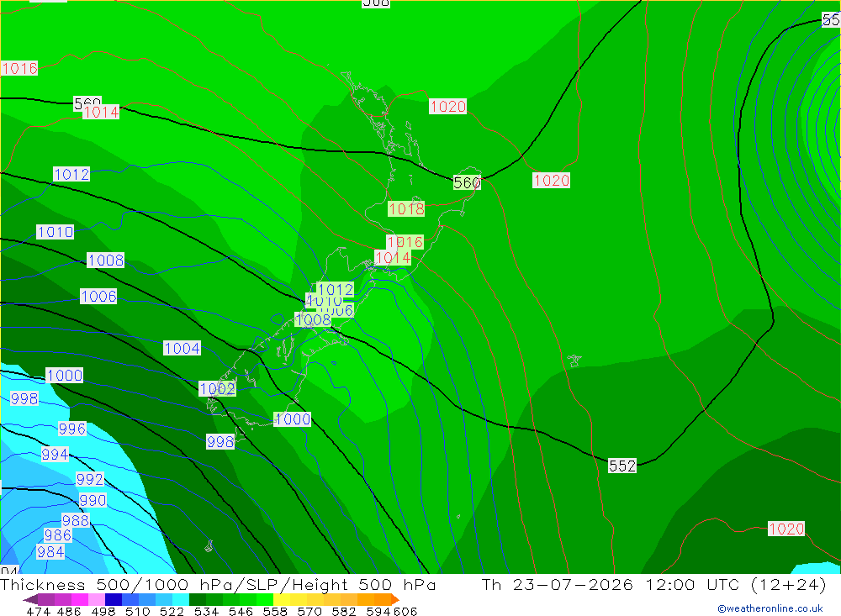
Task: Select the cyan legend swatch above 534's left edge
Action: pyautogui.click(x=181, y=599)
